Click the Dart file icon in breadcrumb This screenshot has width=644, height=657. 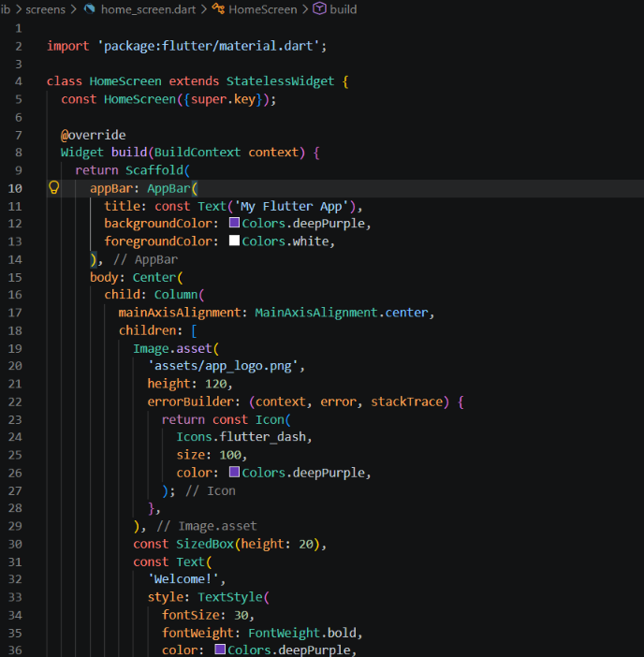[89, 8]
